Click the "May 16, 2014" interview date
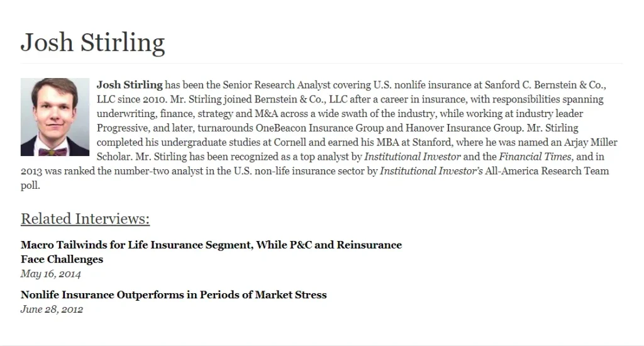 pyautogui.click(x=50, y=274)
